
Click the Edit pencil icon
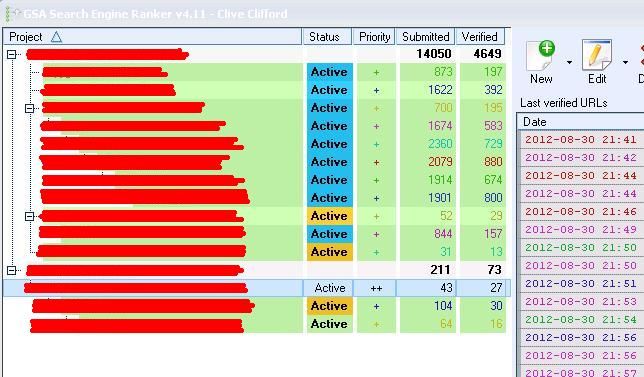point(597,55)
